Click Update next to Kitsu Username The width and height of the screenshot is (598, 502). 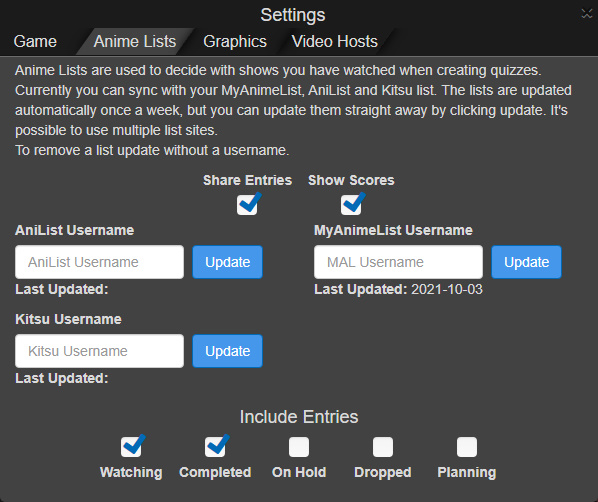click(x=227, y=351)
